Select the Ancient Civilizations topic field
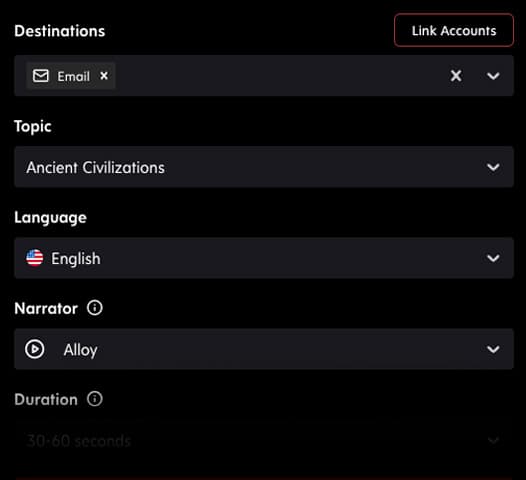 (x=264, y=167)
